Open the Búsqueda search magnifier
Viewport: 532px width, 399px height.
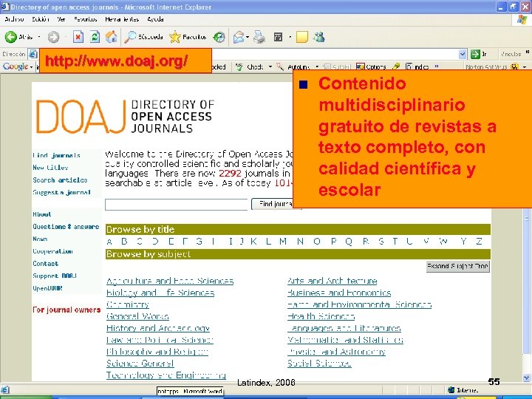click(130, 37)
